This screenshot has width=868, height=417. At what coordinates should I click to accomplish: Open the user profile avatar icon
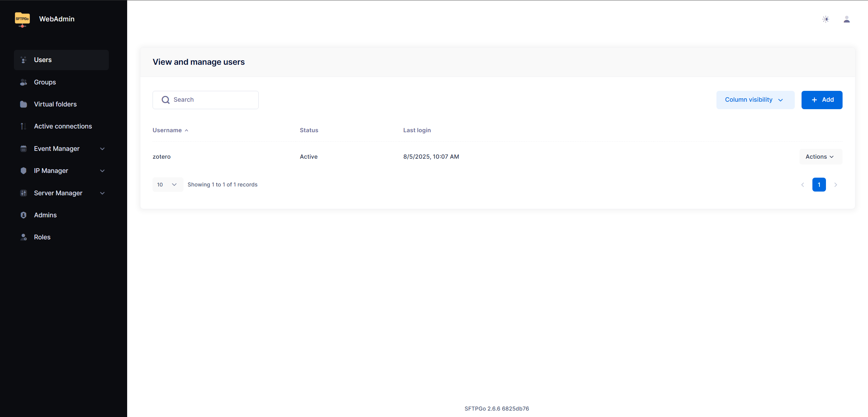click(x=847, y=19)
